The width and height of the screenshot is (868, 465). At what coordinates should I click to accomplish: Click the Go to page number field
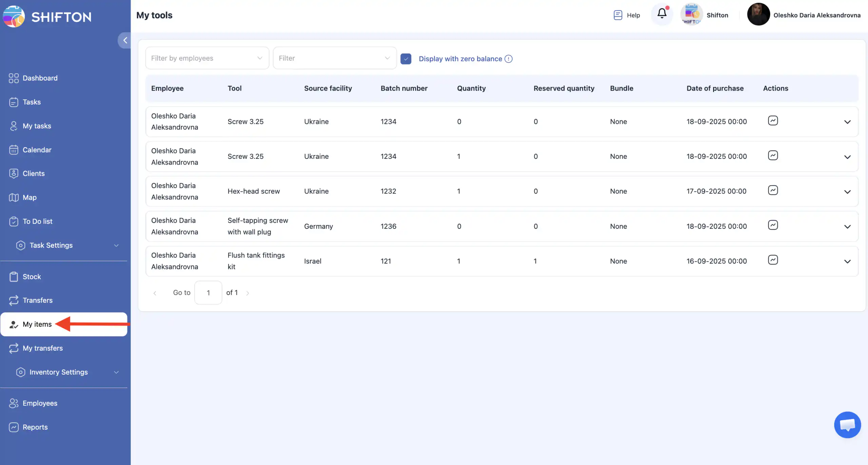(208, 293)
